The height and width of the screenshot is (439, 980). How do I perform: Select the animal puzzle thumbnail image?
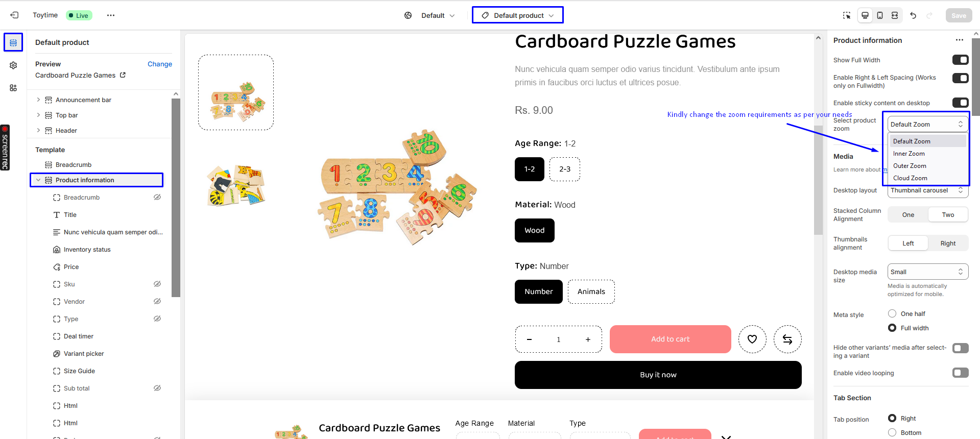(236, 185)
